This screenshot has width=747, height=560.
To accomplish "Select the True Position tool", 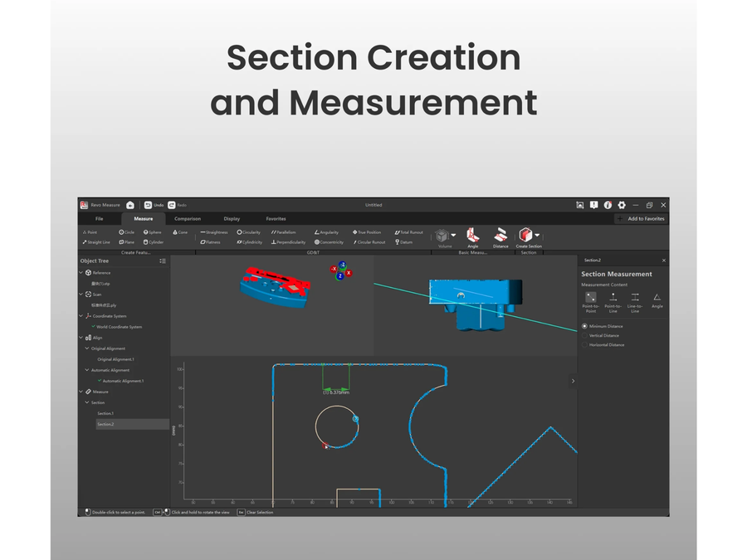I will tap(367, 232).
